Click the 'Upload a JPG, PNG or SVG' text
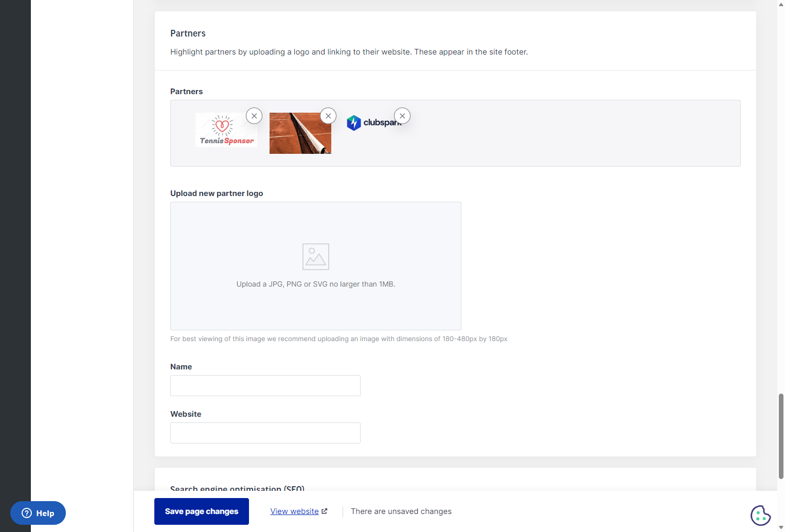Image resolution: width=785 pixels, height=532 pixels. [316, 284]
